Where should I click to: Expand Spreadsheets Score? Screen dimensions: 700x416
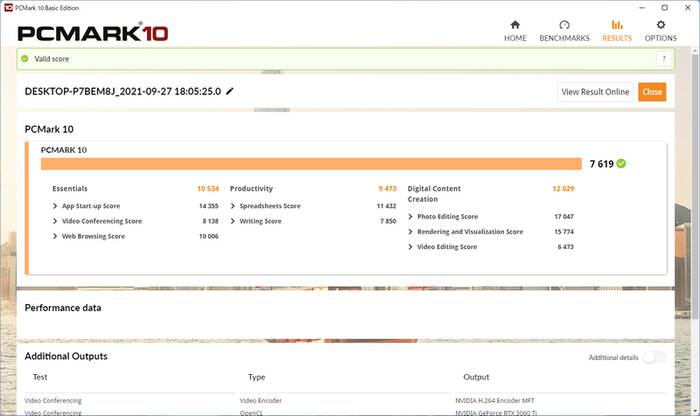[233, 206]
